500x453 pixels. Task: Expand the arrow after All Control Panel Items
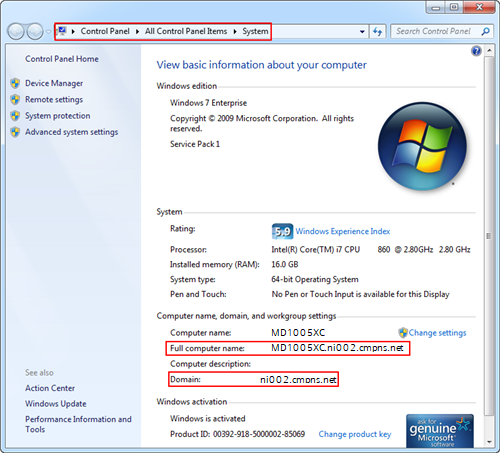click(x=235, y=32)
